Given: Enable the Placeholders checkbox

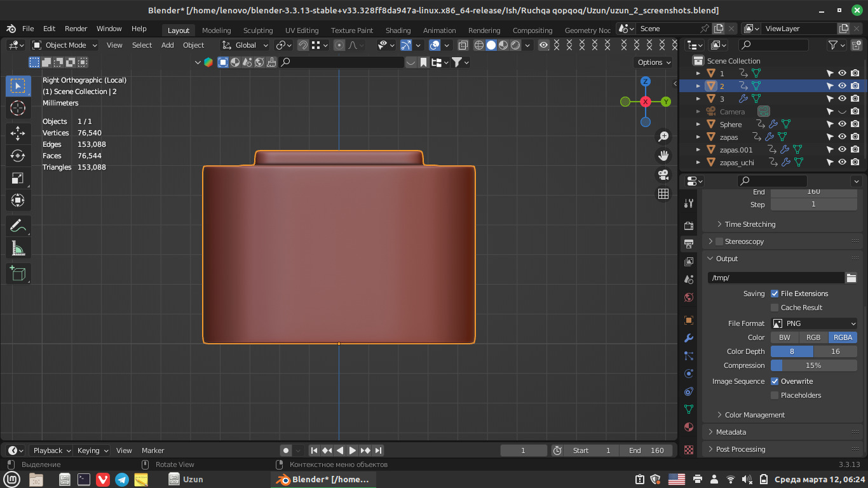Looking at the screenshot, I should (775, 395).
